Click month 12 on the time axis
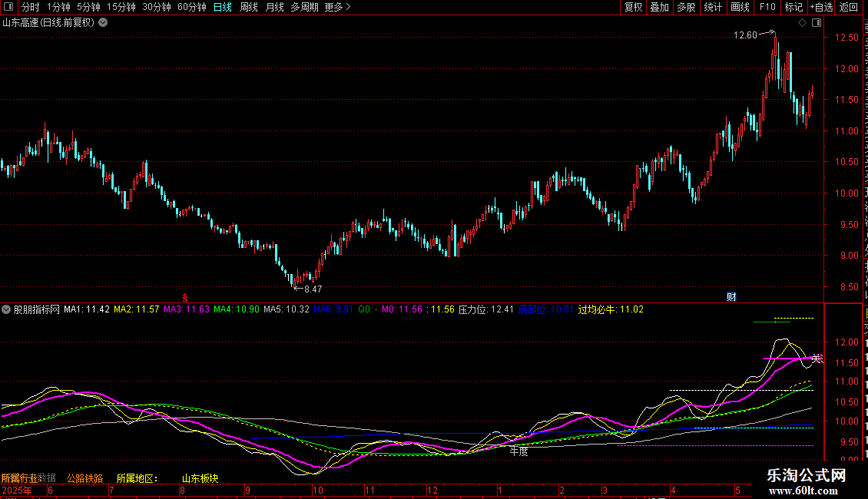 pyautogui.click(x=432, y=491)
